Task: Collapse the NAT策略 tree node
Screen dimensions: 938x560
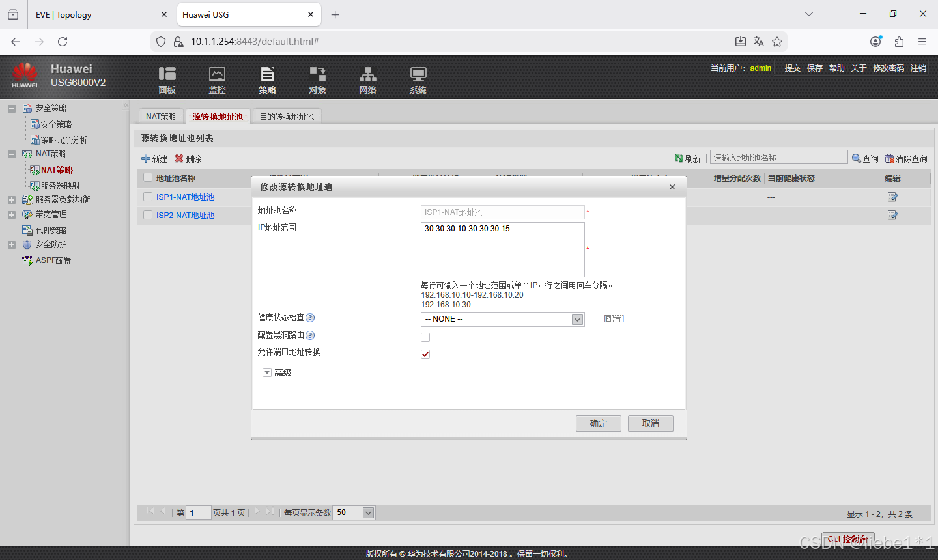Action: tap(12, 154)
